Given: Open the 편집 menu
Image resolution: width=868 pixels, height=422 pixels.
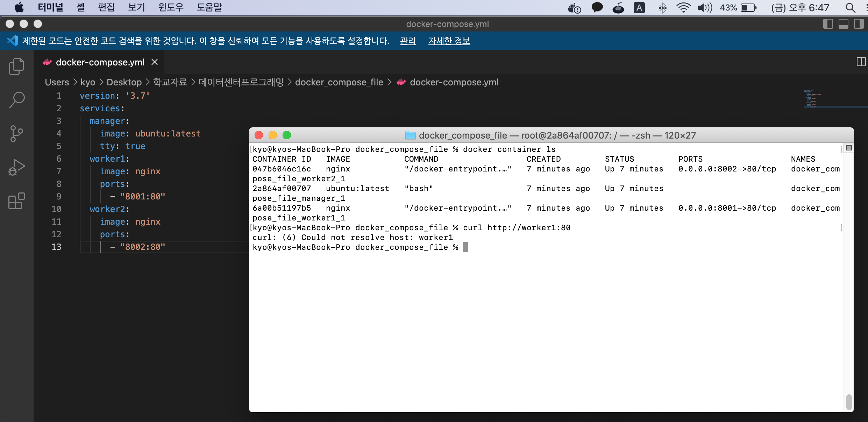Looking at the screenshot, I should (x=106, y=7).
